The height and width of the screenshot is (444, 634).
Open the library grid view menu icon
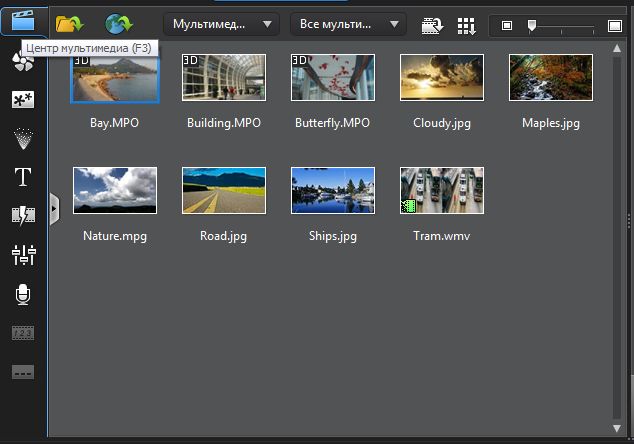tap(466, 24)
